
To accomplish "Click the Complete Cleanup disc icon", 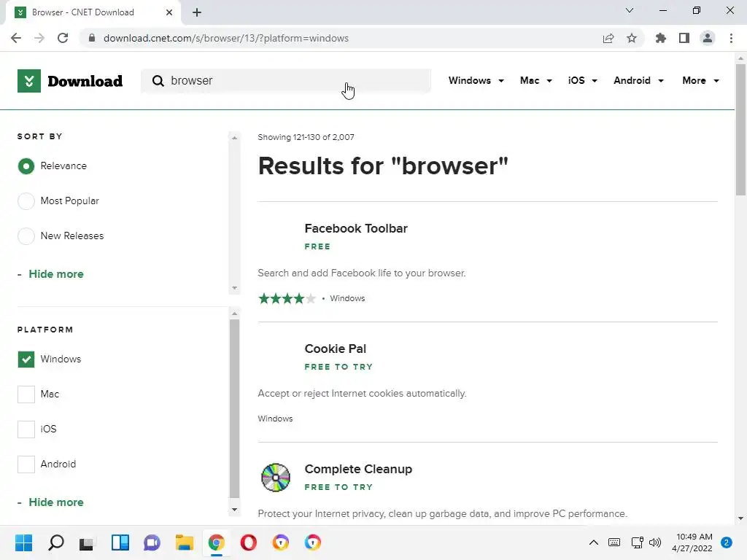I will [275, 477].
